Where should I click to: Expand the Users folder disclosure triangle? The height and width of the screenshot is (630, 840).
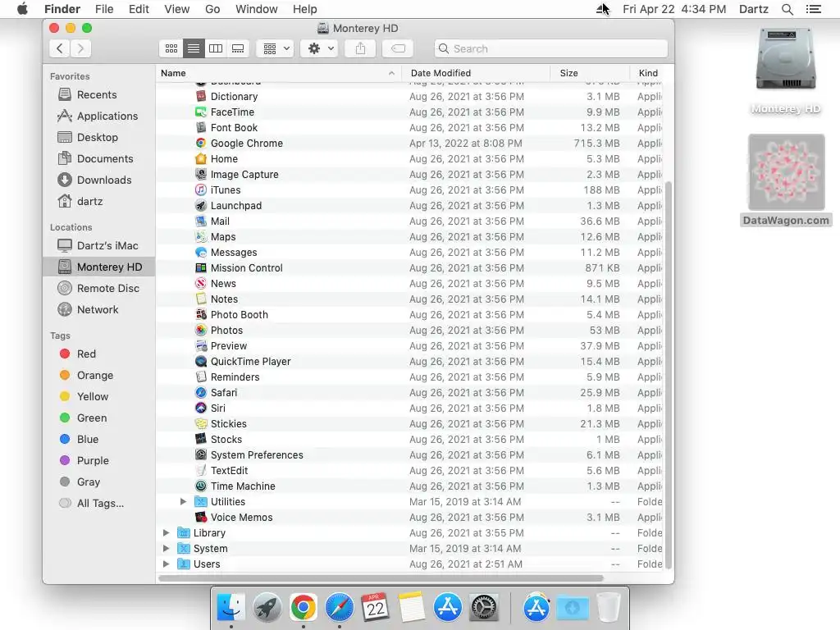click(x=166, y=564)
